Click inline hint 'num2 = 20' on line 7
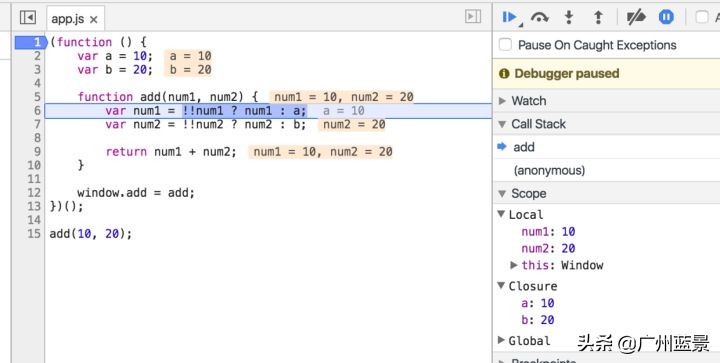 pos(352,124)
